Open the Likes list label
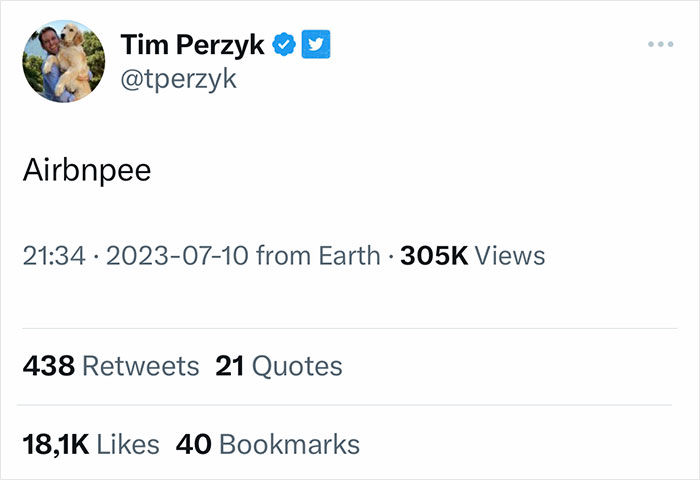Viewport: 700px width, 480px height. tap(129, 444)
